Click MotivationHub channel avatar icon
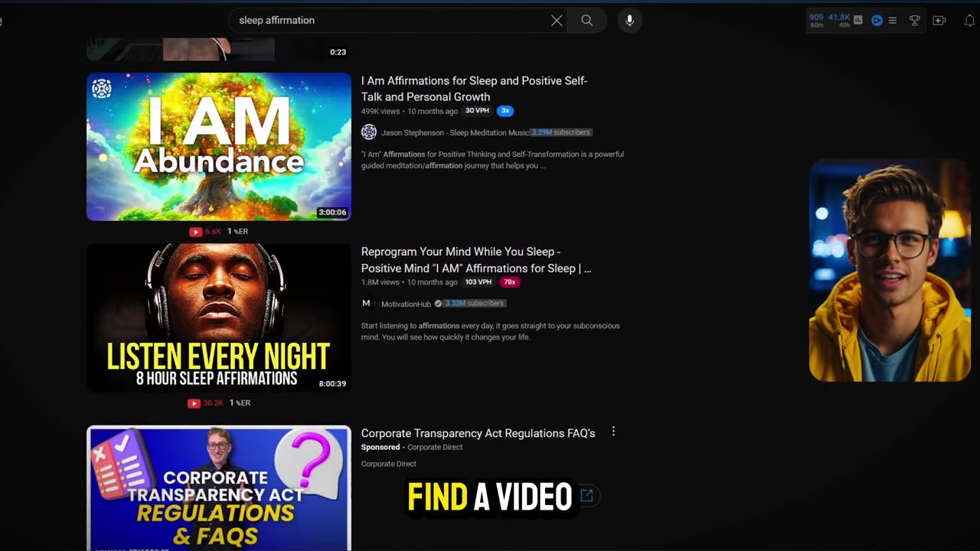 pyautogui.click(x=368, y=303)
